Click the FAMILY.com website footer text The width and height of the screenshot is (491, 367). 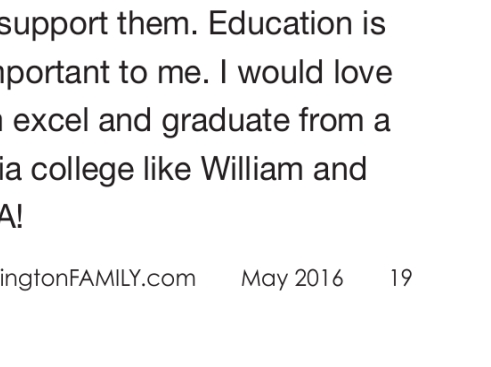pos(97,279)
